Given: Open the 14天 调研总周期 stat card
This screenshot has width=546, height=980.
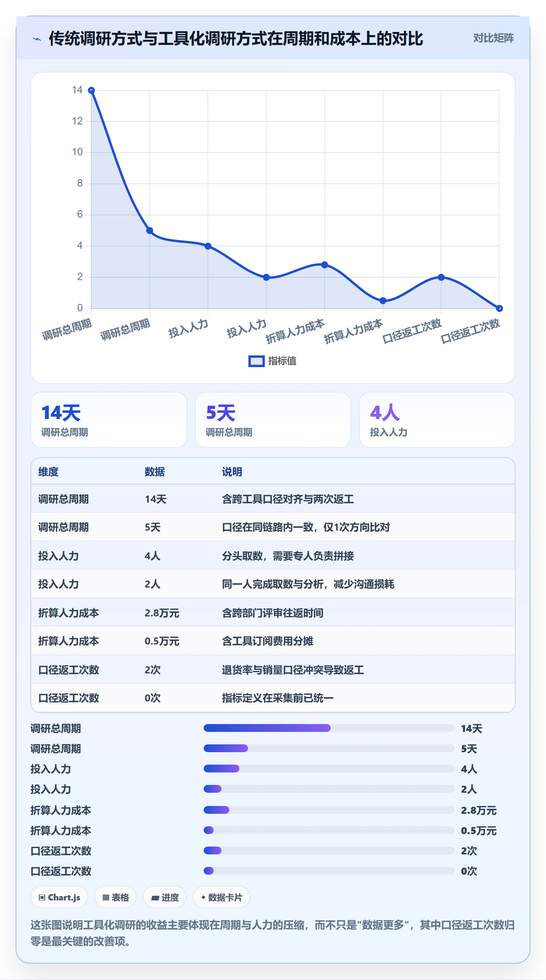Looking at the screenshot, I should pos(109,420).
